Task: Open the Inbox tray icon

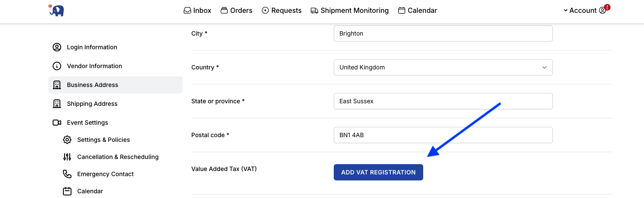Action: point(187,10)
